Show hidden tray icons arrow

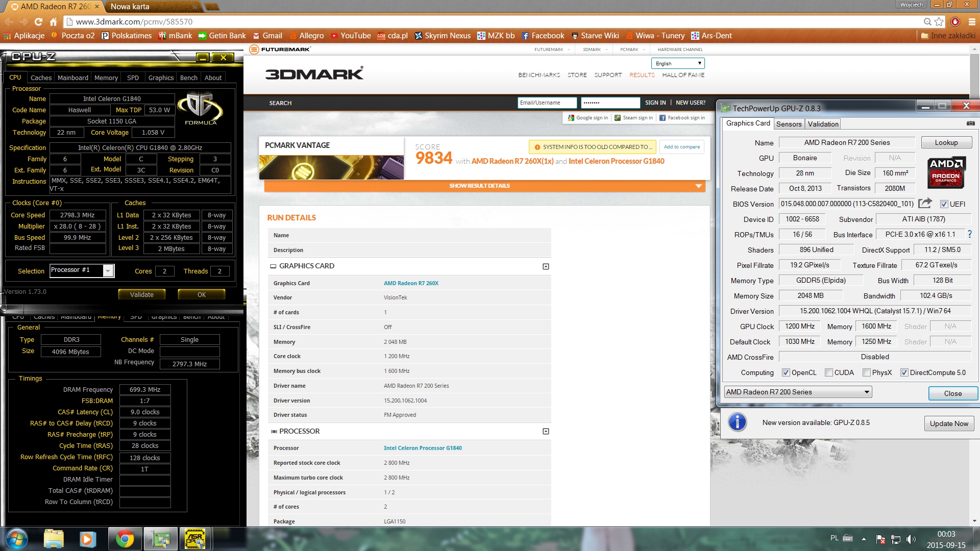pos(864,539)
